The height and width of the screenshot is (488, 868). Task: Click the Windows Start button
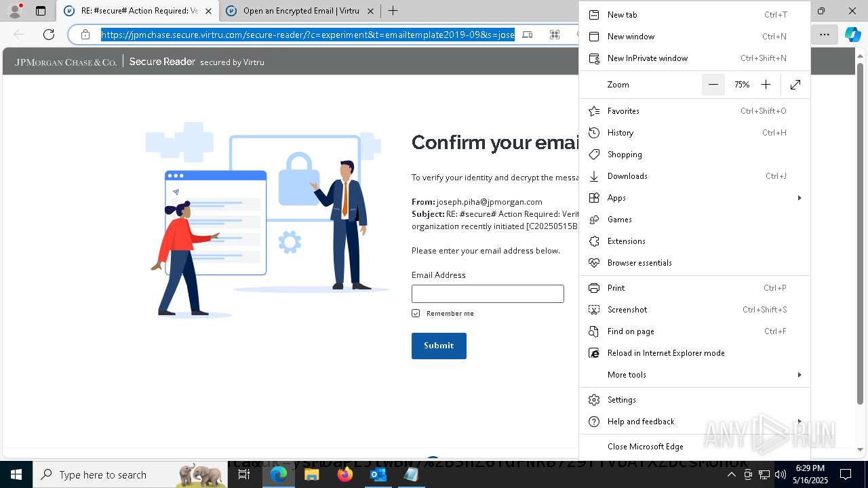16,474
